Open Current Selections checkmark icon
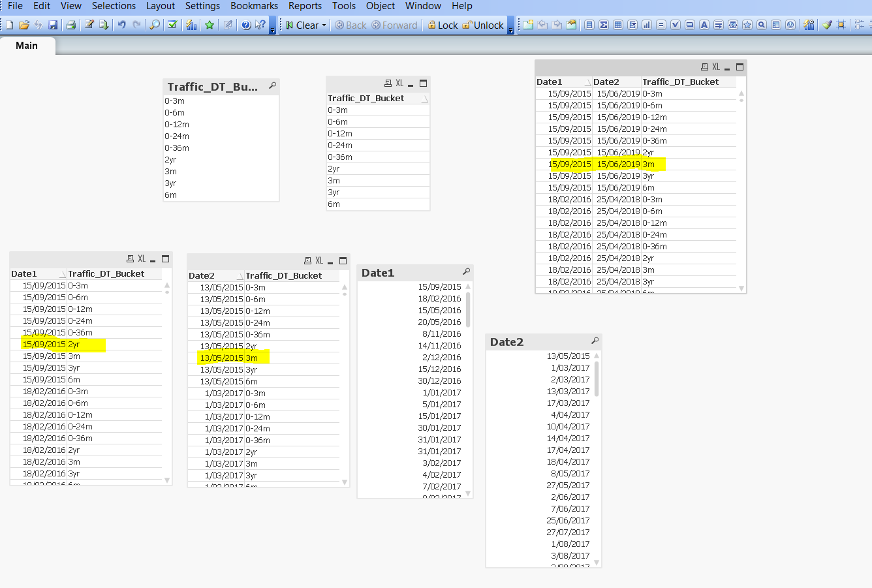This screenshot has height=588, width=872. point(172,25)
